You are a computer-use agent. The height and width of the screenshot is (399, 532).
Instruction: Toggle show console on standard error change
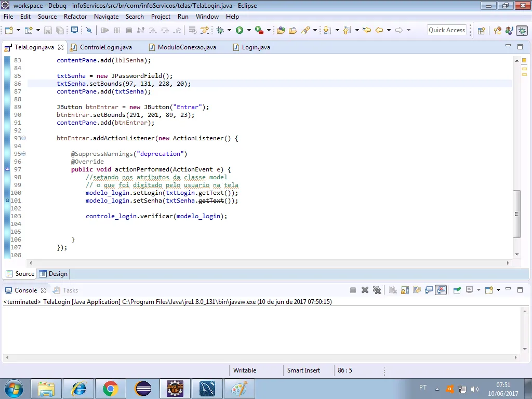click(x=441, y=290)
